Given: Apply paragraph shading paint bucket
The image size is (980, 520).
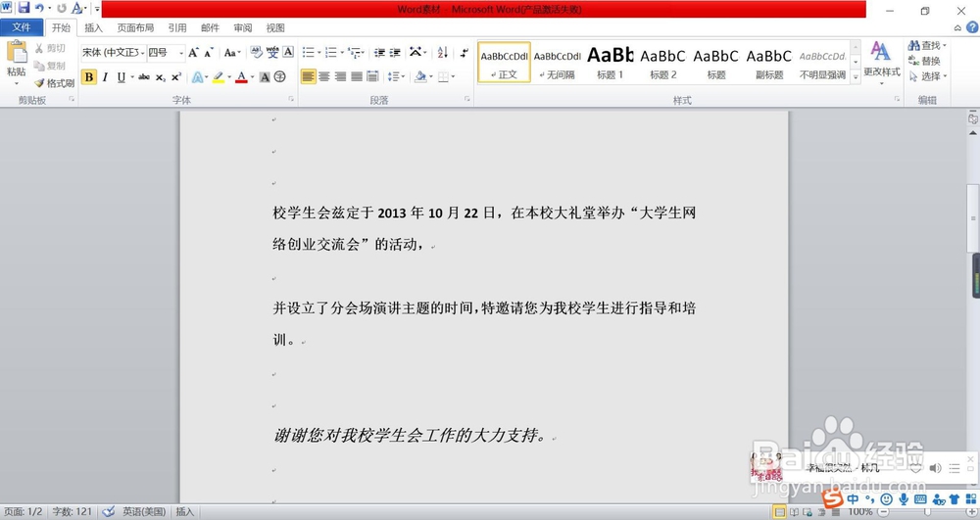Looking at the screenshot, I should [x=420, y=76].
